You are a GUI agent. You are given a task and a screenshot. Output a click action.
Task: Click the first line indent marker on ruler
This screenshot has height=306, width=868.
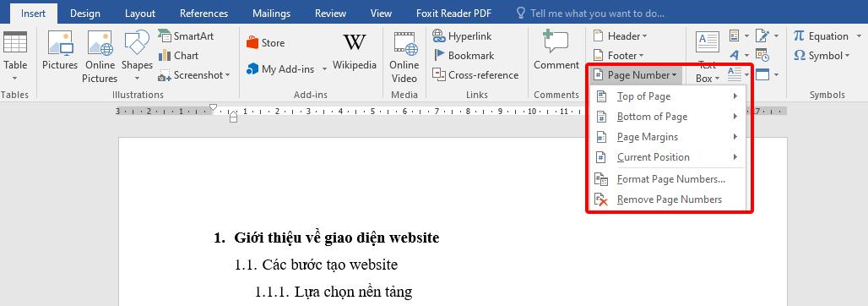[x=213, y=107]
